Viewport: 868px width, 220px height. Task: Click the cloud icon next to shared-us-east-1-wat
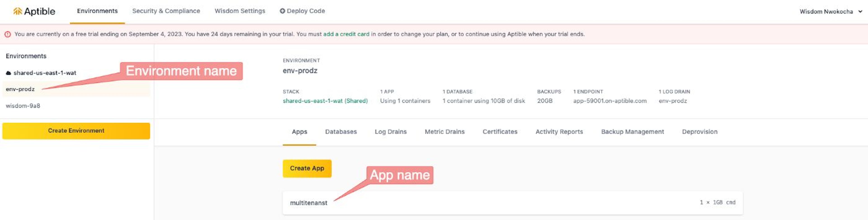pos(8,73)
